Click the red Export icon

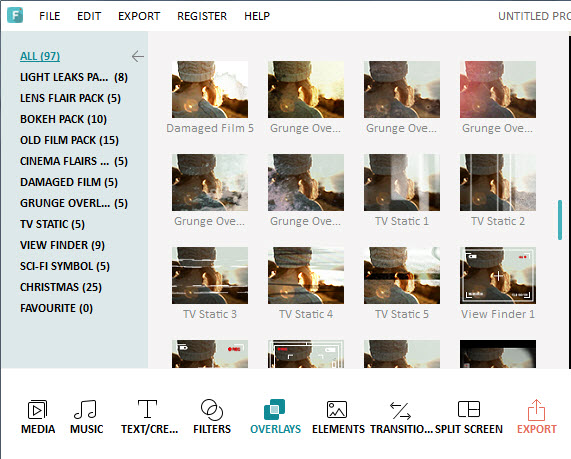pyautogui.click(x=536, y=409)
